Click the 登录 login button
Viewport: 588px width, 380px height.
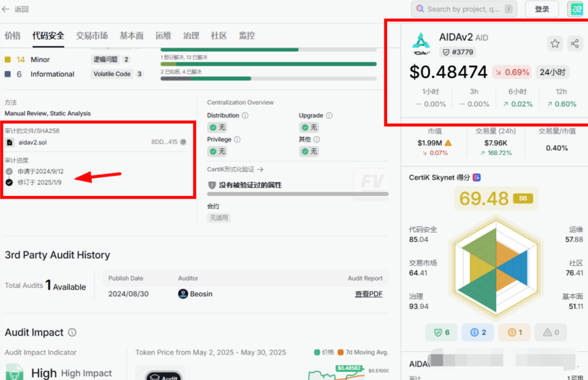(x=541, y=9)
